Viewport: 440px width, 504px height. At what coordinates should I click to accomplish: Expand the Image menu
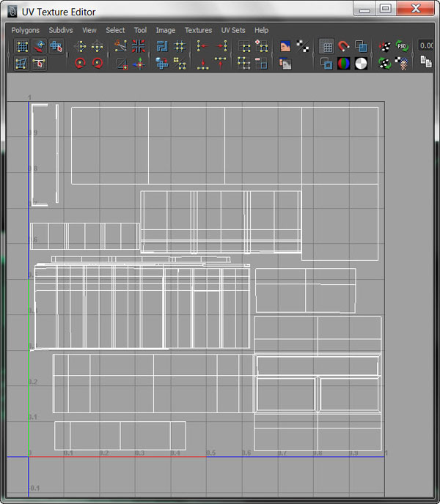click(x=165, y=30)
